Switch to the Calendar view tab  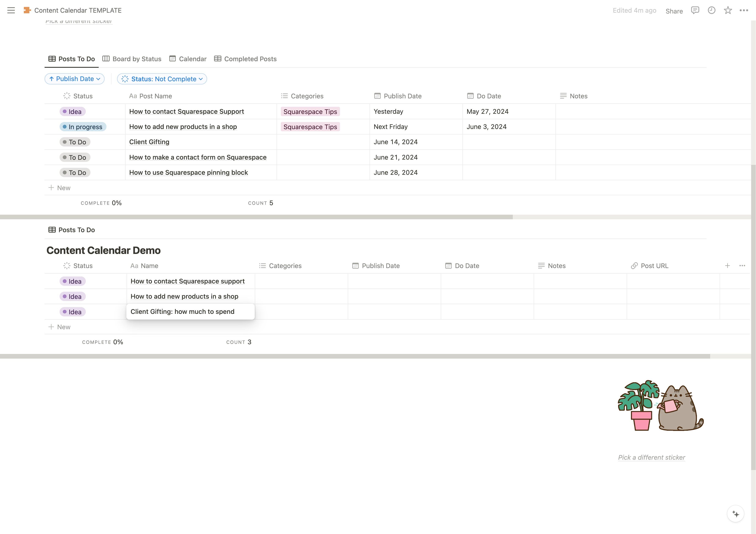point(188,59)
